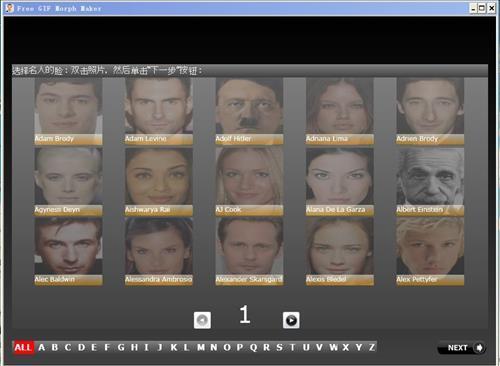Select the Adam Brody photo
The height and width of the screenshot is (366, 500).
tap(68, 112)
